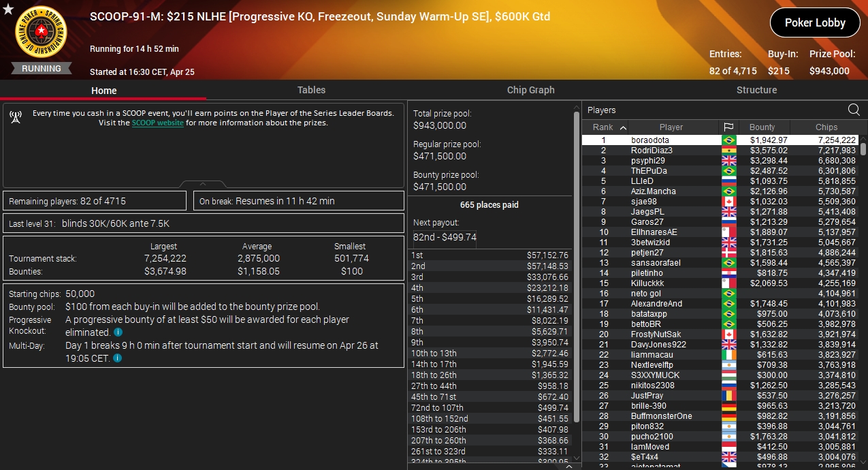Image resolution: width=868 pixels, height=470 pixels.
Task: Click the UK flag beside $eT4x4
Action: tap(728, 456)
